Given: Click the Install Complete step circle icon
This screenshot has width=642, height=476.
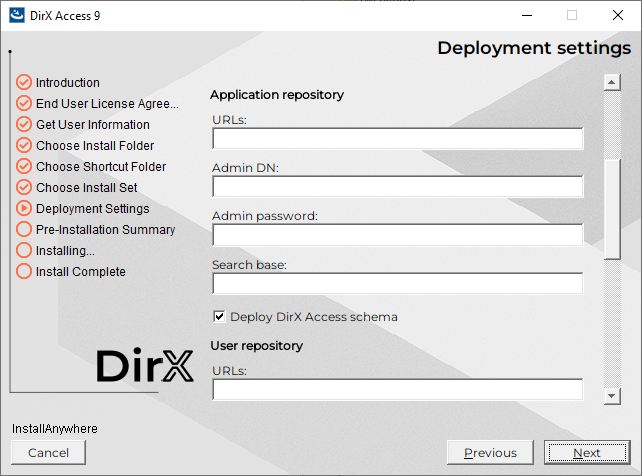Looking at the screenshot, I should click(x=24, y=272).
